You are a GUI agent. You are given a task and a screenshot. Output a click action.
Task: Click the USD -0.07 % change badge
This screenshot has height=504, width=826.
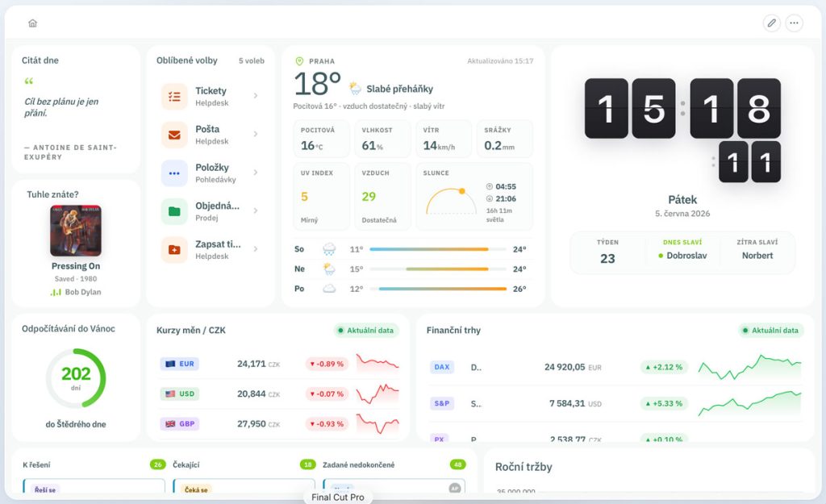pos(327,394)
